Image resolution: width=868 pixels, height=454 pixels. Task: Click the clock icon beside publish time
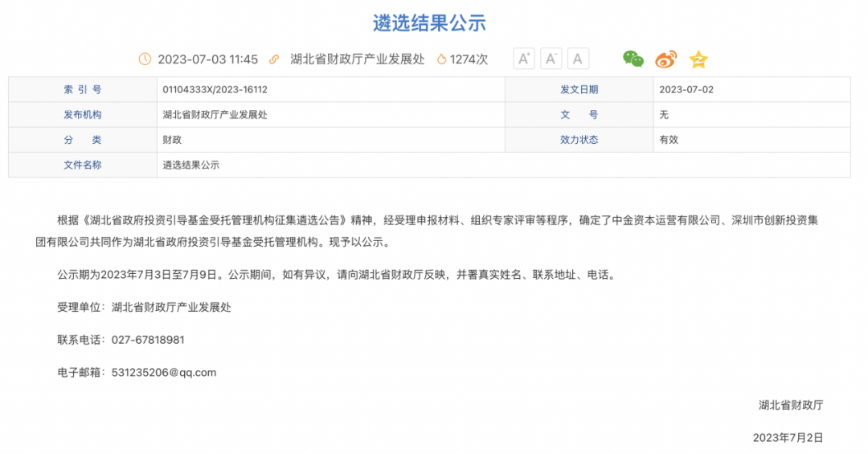coord(145,59)
